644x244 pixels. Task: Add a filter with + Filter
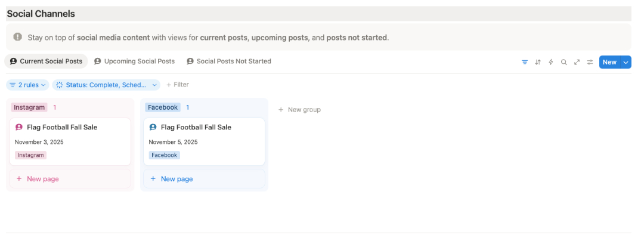(178, 85)
